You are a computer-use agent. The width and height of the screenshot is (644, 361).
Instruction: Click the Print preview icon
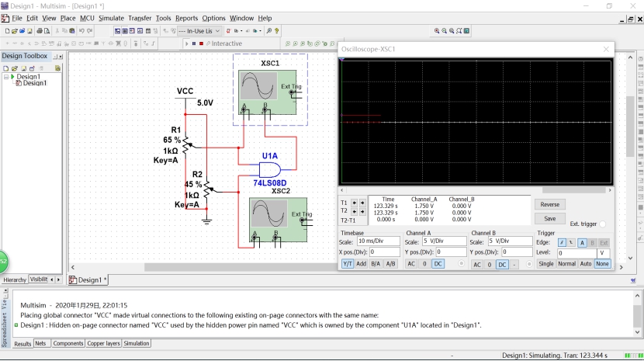pos(47,31)
